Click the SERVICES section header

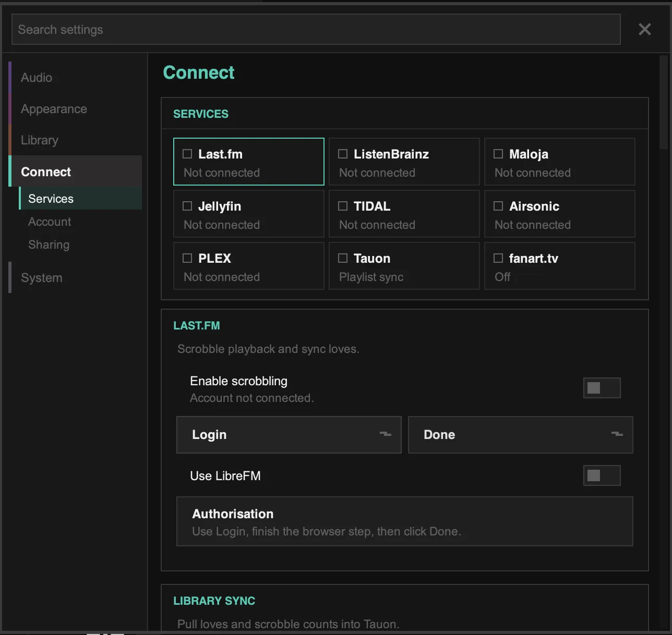[201, 114]
